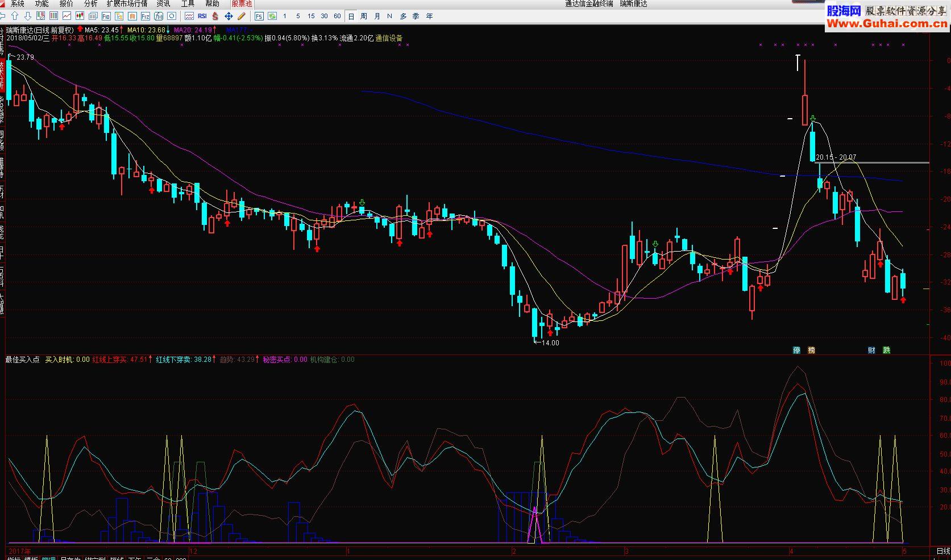This screenshot has height=560, width=951.
Task: Click the 通信设备 sector link
Action: click(x=389, y=38)
